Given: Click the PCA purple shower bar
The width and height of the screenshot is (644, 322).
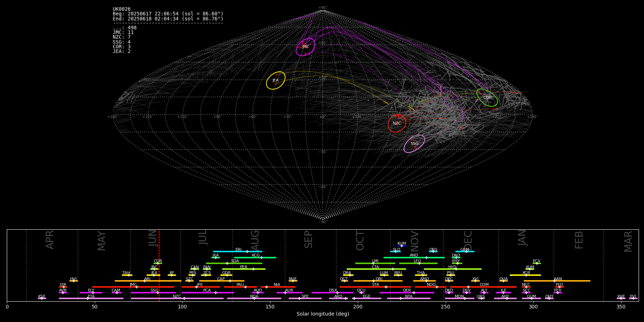Looking at the screenshot, I should point(208,293).
